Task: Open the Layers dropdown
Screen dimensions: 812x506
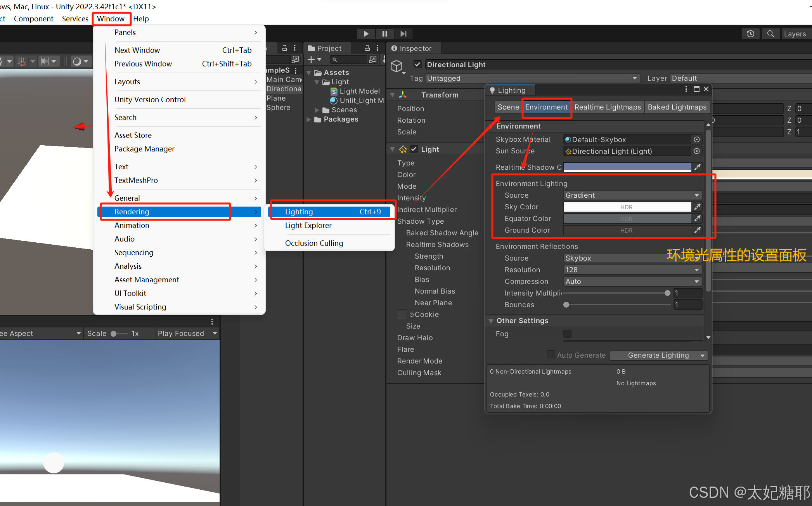Action: click(796, 34)
